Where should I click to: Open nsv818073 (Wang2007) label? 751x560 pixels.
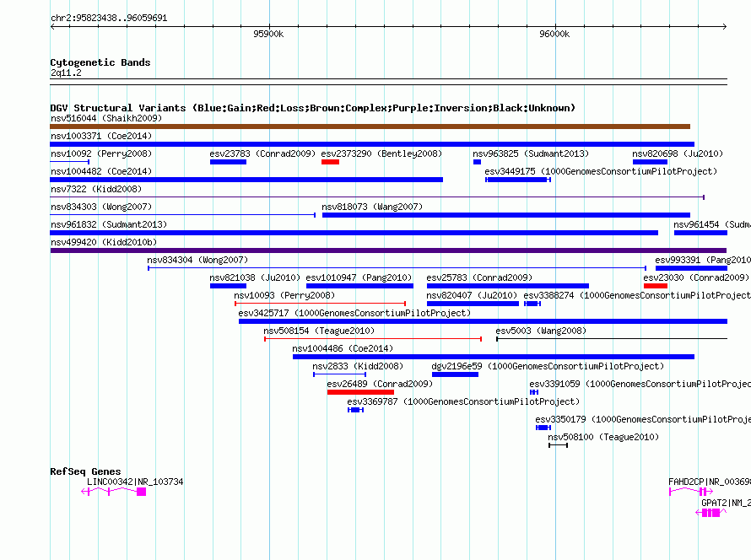[x=372, y=207]
